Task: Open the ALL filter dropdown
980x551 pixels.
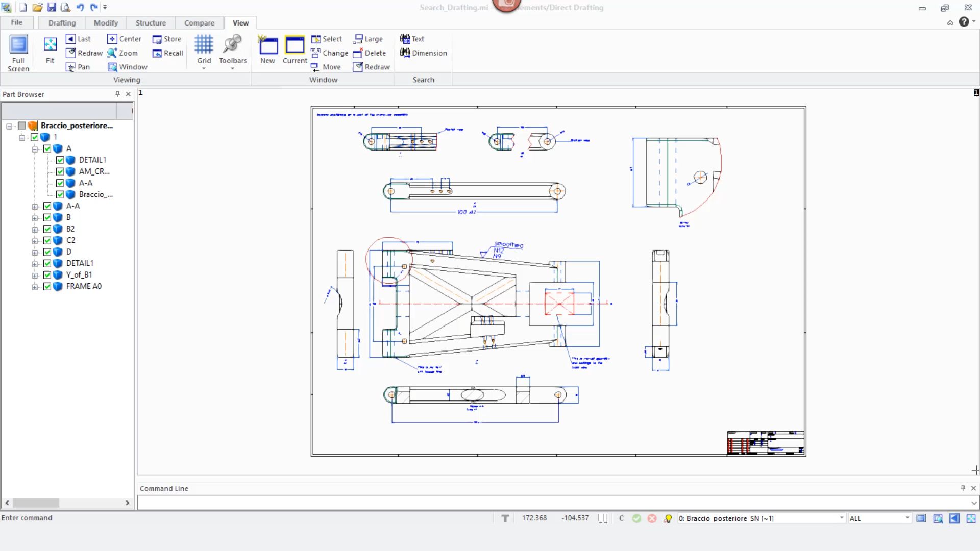Action: [908, 518]
